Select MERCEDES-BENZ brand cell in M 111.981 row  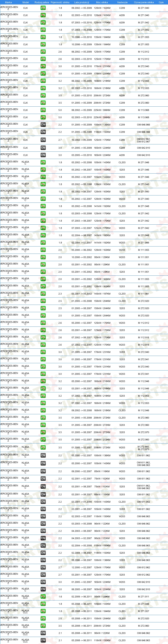click(9, 294)
